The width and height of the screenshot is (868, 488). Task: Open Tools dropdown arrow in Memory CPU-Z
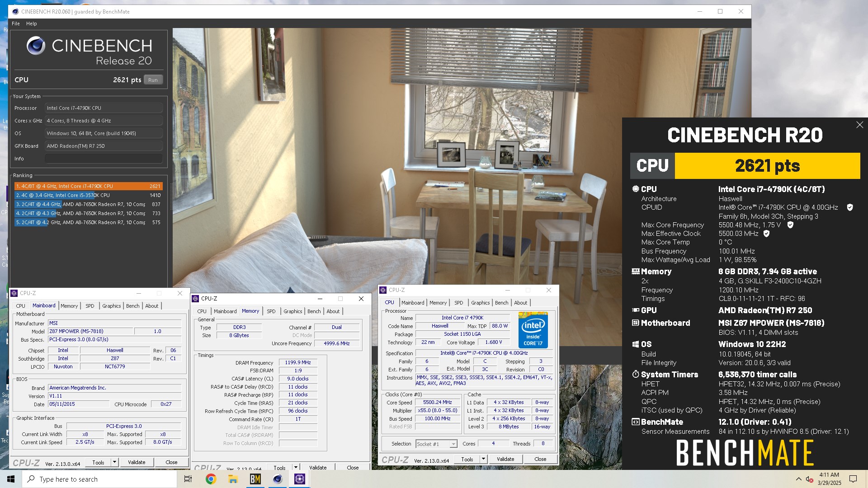pos(295,468)
